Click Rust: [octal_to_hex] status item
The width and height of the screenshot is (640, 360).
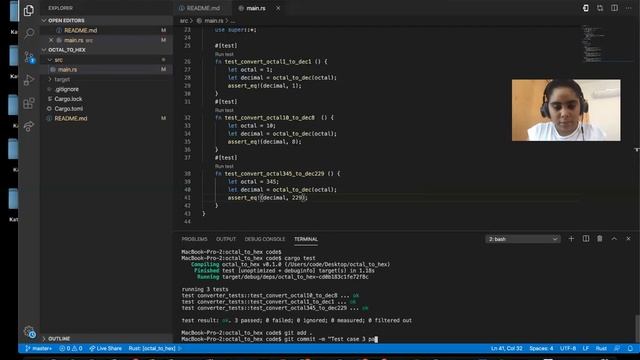(x=152, y=349)
